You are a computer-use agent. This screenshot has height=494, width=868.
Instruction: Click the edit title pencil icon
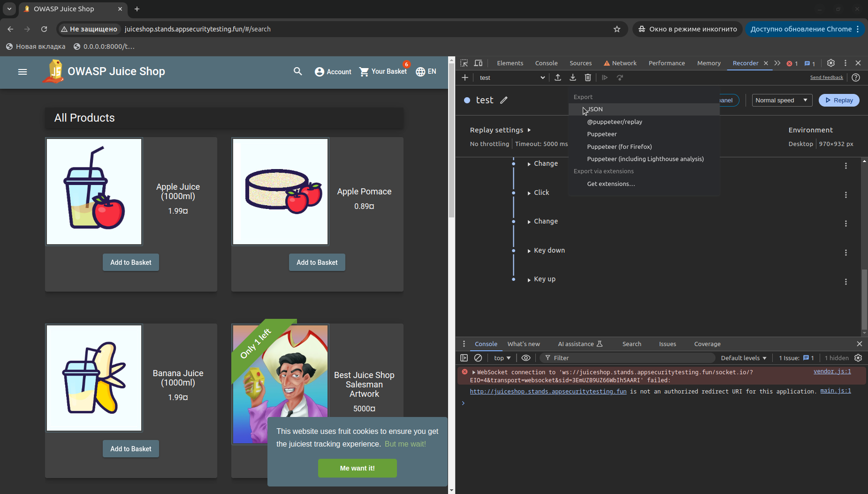coord(504,100)
